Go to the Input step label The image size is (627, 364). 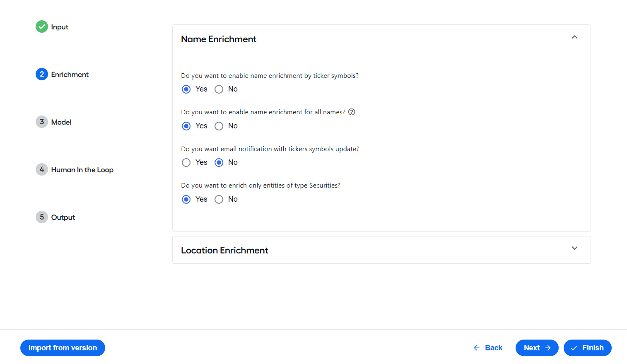[x=60, y=27]
